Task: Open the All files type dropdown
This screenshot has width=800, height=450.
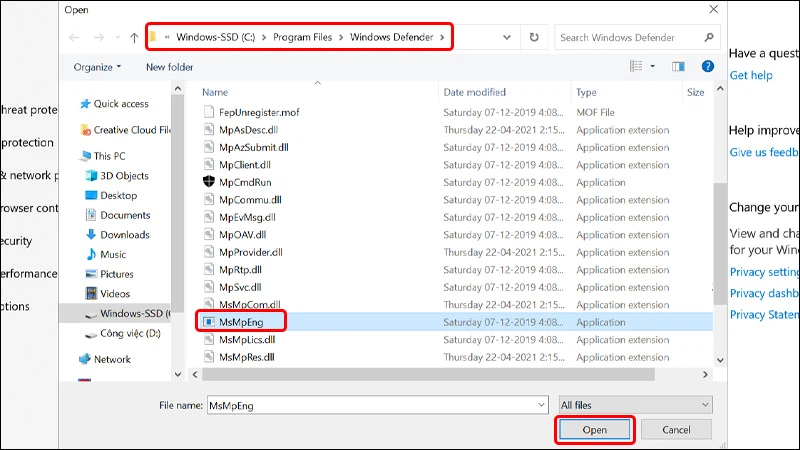Action: pos(635,405)
